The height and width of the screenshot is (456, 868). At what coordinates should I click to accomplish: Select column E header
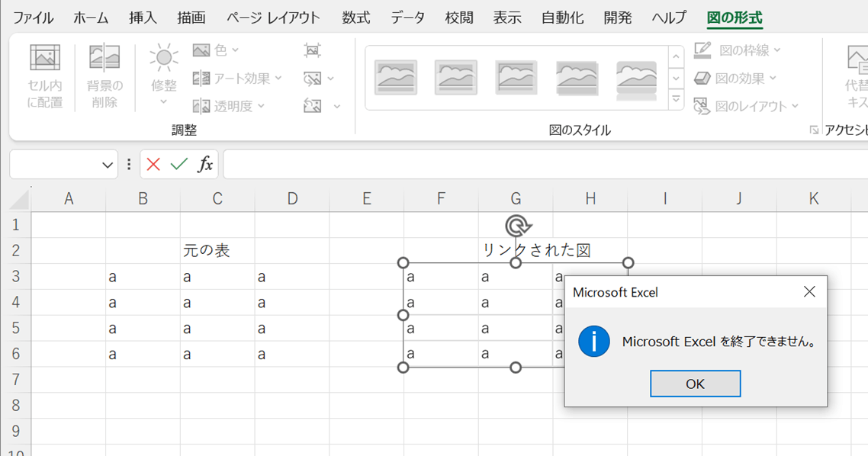366,199
